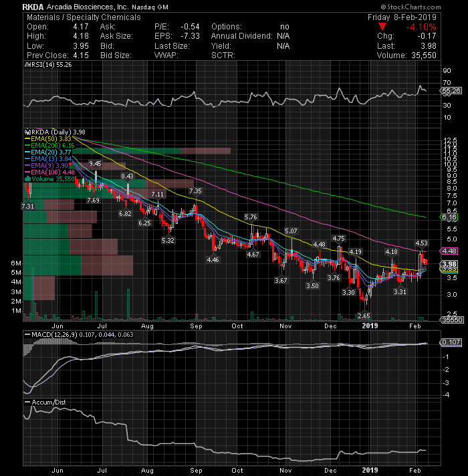Click the 0.107 MACD value tag on right
The height and width of the screenshot is (476, 468).
click(x=451, y=342)
